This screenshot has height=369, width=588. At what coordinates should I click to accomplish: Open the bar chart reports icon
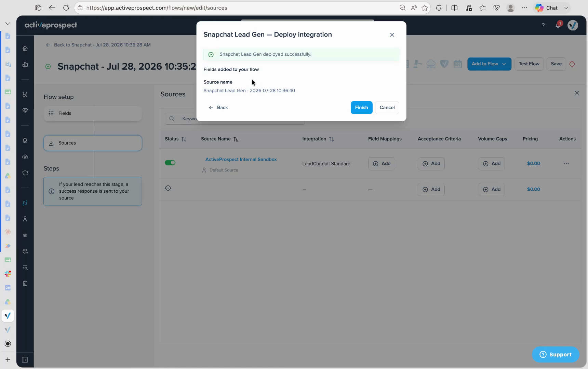click(25, 65)
